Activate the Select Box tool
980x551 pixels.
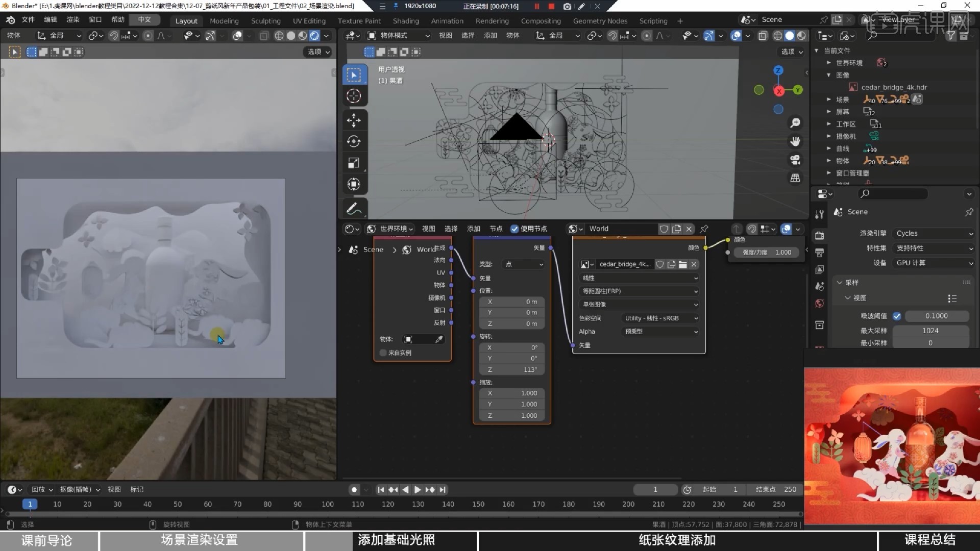pyautogui.click(x=354, y=75)
